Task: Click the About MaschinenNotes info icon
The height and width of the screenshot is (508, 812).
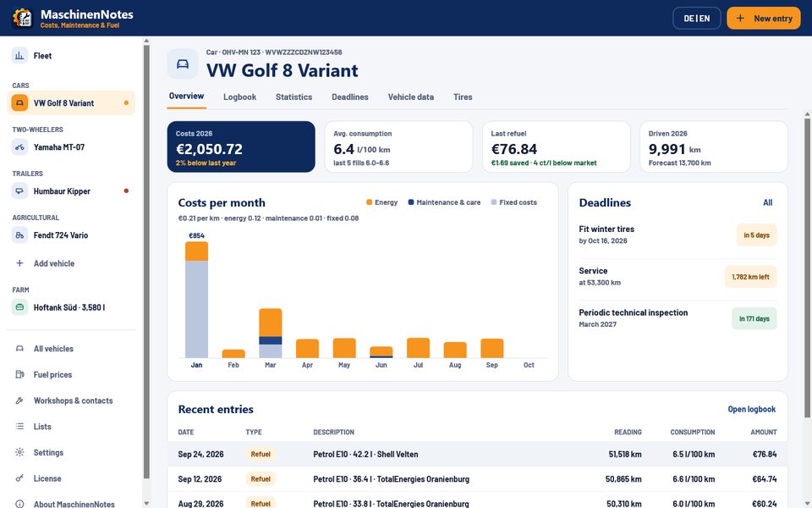Action: (19, 504)
